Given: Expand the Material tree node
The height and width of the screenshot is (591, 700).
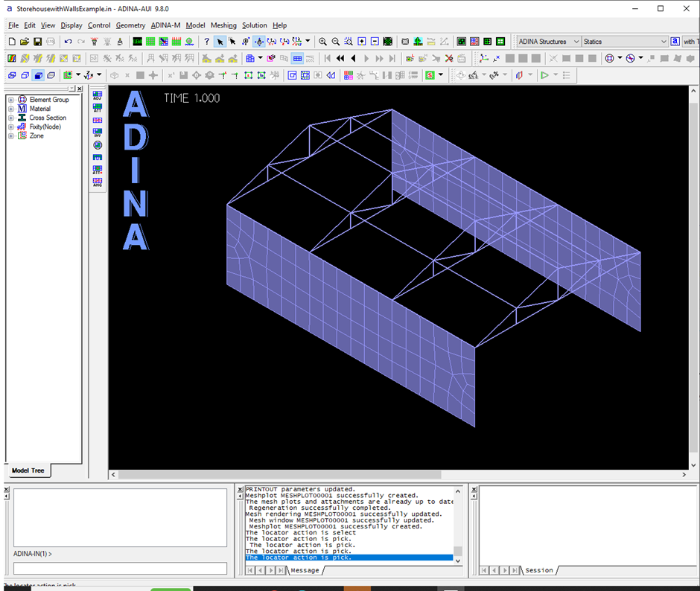Looking at the screenshot, I should [x=10, y=109].
